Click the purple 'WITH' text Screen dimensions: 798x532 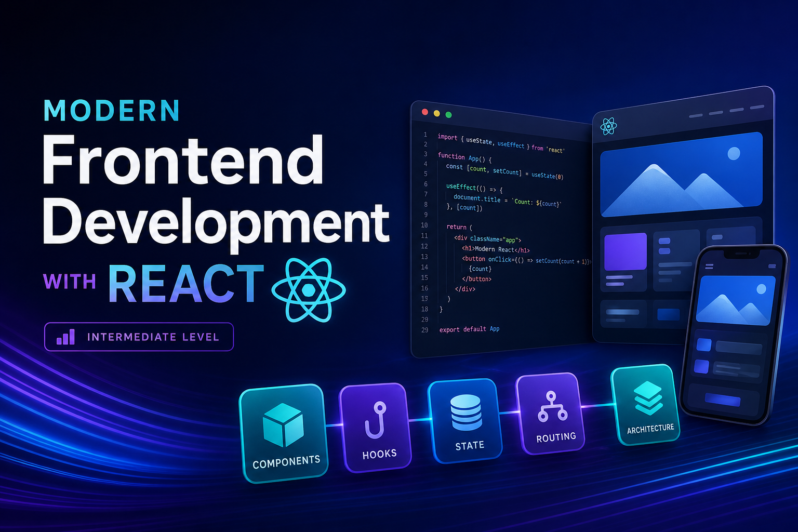pos(70,282)
